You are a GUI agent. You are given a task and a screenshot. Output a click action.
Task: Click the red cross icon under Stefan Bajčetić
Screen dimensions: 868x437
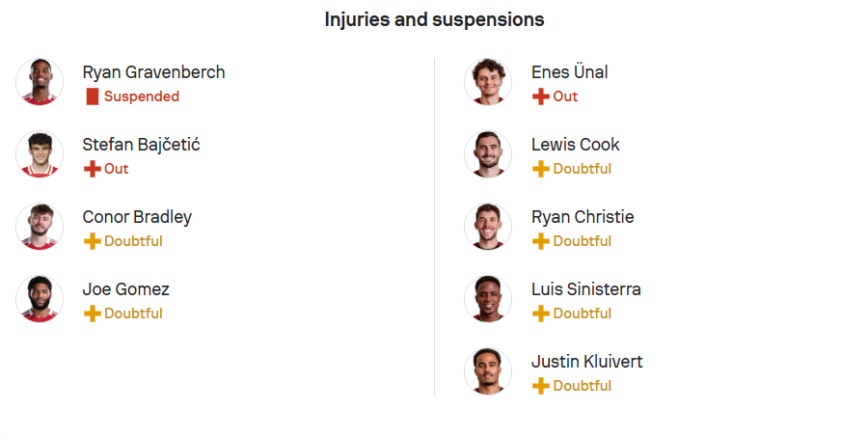pos(93,169)
